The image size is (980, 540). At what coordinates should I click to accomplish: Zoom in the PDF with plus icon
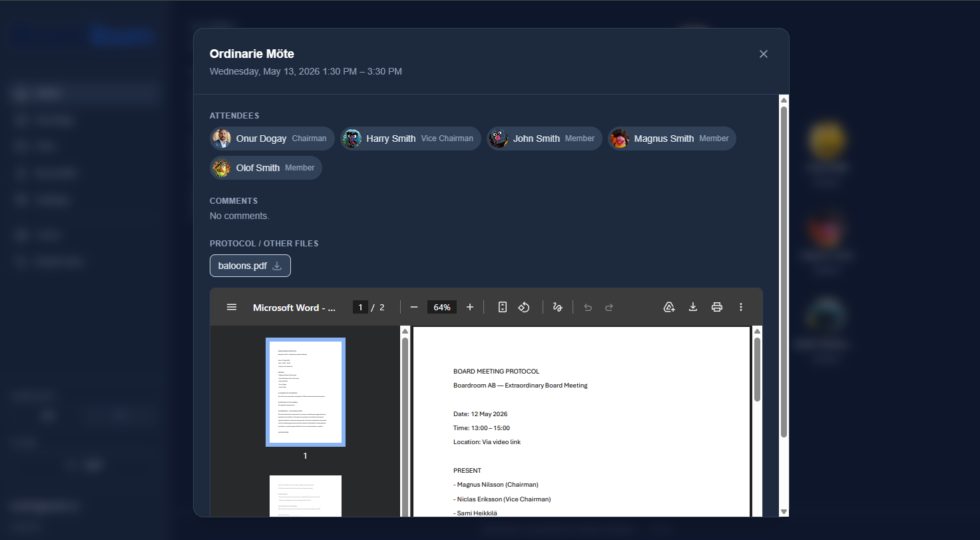(470, 307)
